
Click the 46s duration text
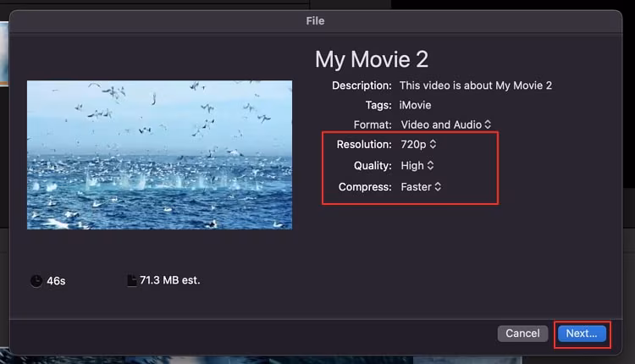pyautogui.click(x=56, y=281)
